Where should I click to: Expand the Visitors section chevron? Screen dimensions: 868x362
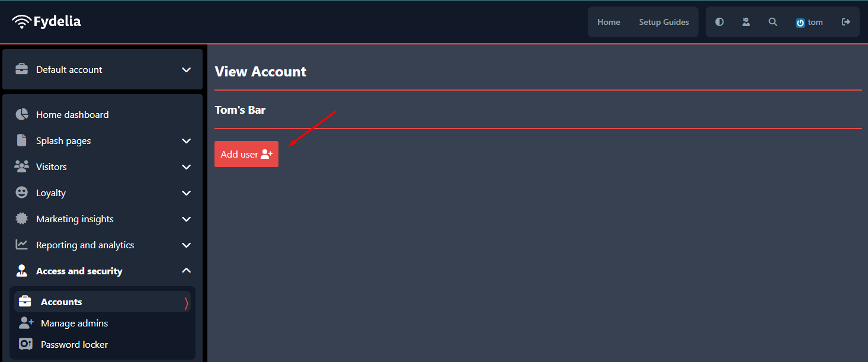pyautogui.click(x=186, y=167)
